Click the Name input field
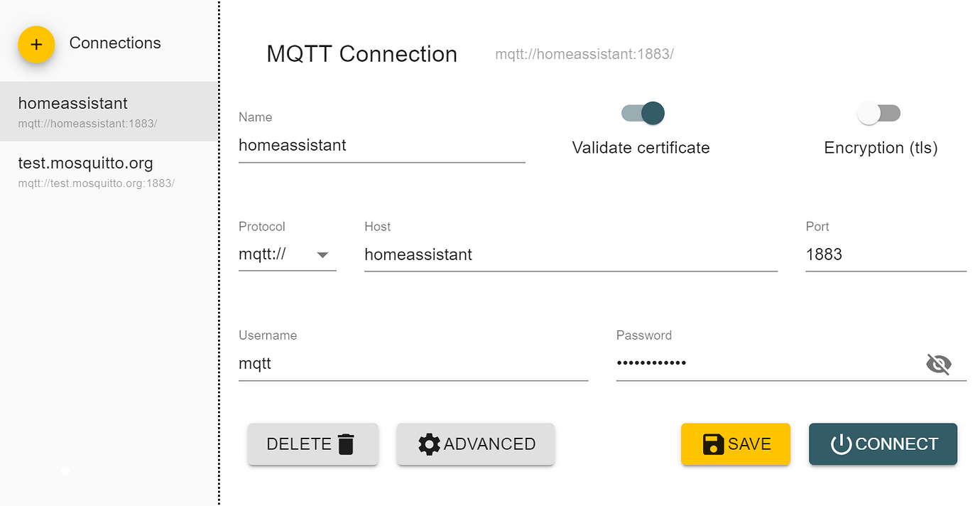This screenshot has height=506, width=980. tap(381, 146)
